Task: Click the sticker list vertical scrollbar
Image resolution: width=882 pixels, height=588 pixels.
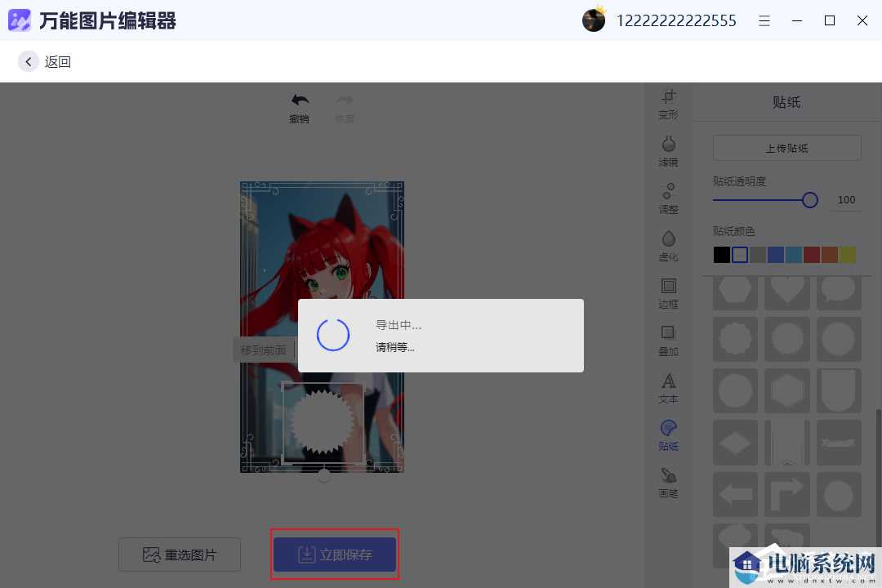Action: [879, 477]
